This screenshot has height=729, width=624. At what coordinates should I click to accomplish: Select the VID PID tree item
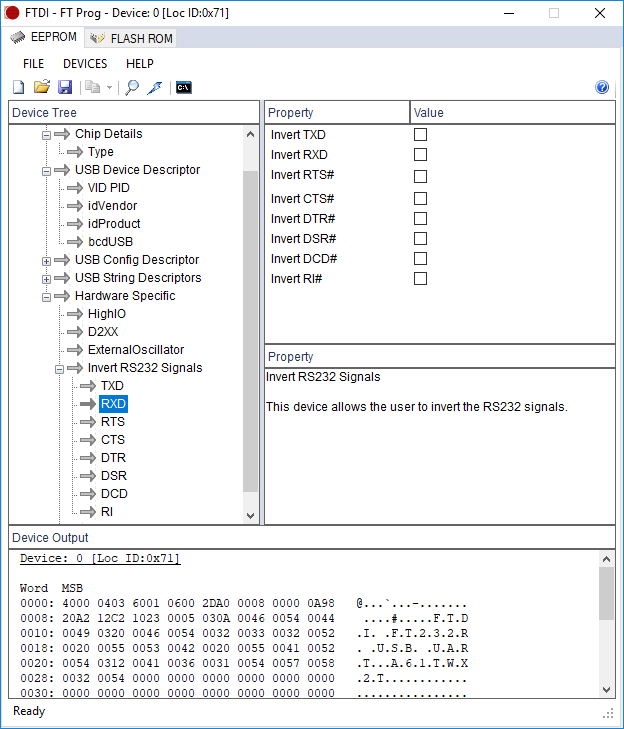(109, 188)
